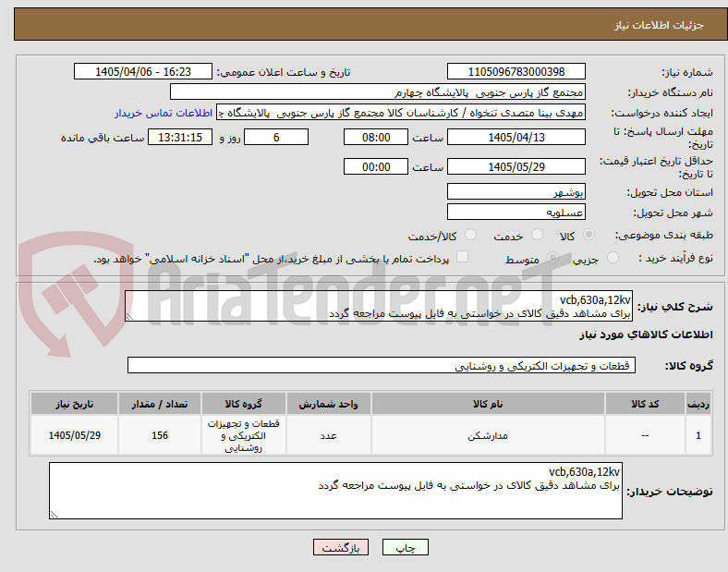The height and width of the screenshot is (572, 728).
Task: Click the نام کالا column header
Action: [488, 404]
